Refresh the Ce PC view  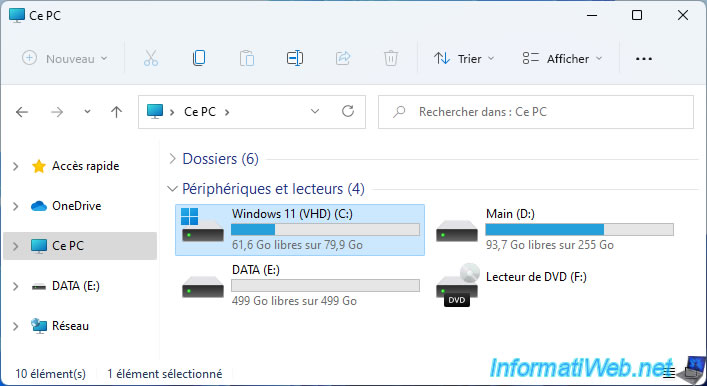pos(348,111)
